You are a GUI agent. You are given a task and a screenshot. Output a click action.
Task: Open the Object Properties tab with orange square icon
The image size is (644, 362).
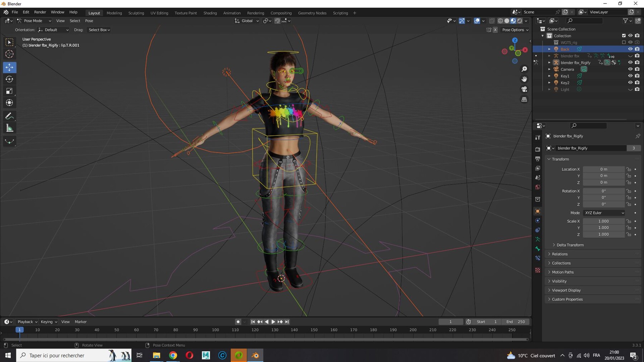pos(538,211)
